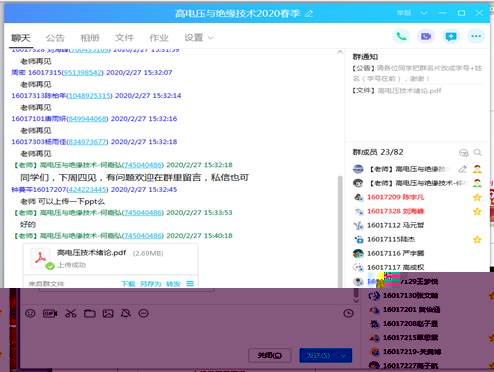Open the three-dot more options menu
Screen dimensions: 494x372
pyautogui.click(x=476, y=36)
